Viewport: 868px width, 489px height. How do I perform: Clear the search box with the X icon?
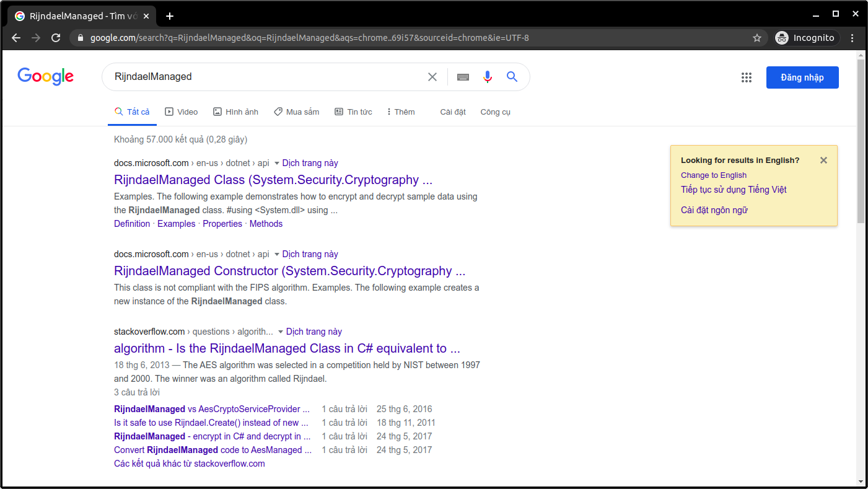click(432, 77)
